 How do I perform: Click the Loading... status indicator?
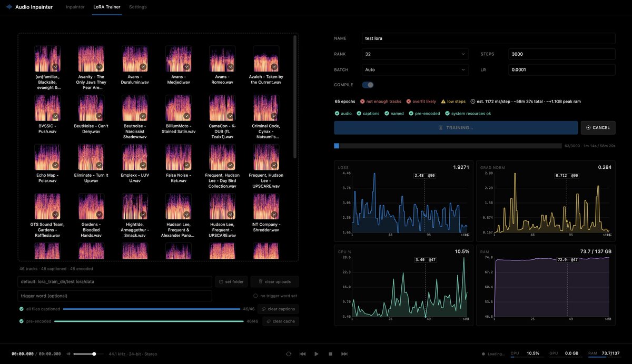click(493, 354)
